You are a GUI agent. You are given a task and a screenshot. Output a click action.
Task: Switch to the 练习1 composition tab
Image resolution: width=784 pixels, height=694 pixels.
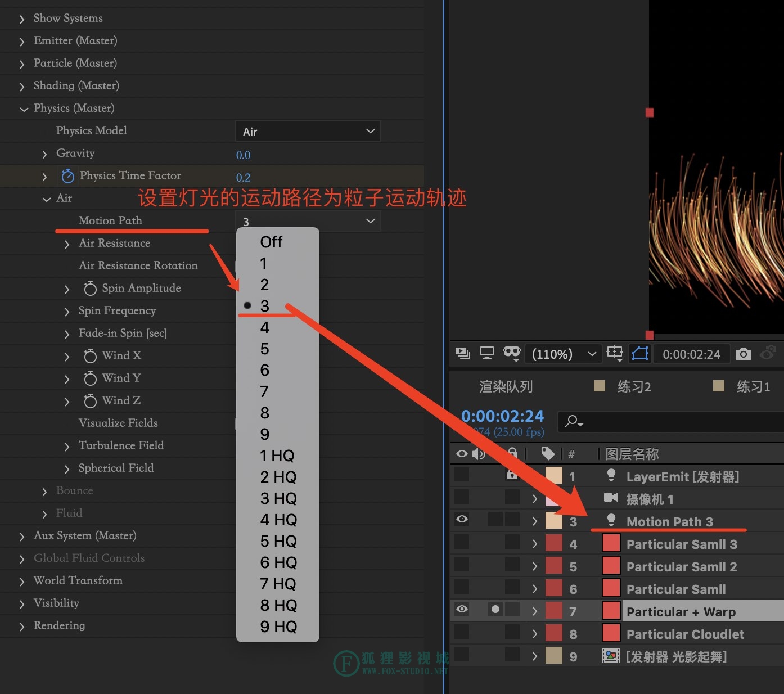753,386
